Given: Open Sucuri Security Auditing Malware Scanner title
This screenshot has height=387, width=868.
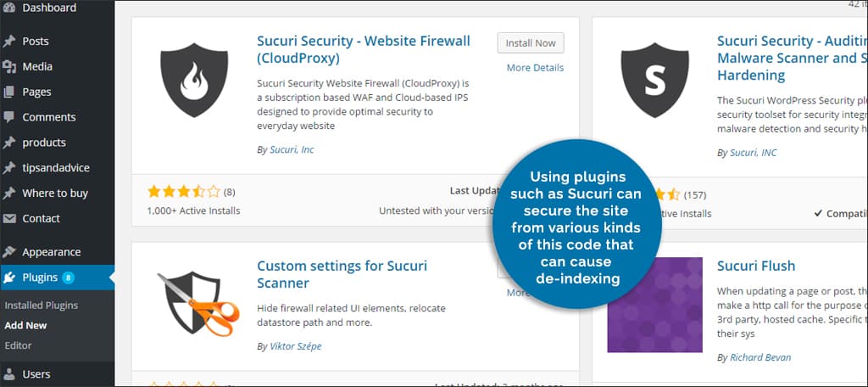Looking at the screenshot, I should (x=793, y=58).
